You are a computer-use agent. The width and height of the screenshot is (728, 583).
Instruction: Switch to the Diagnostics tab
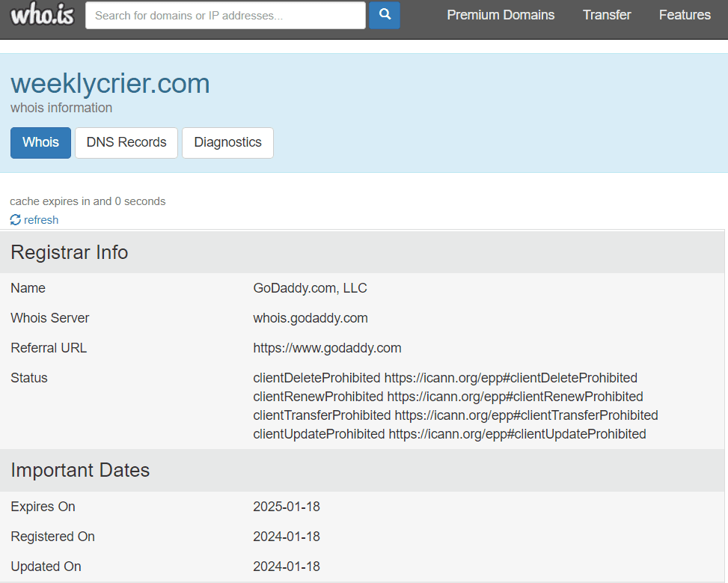pyautogui.click(x=227, y=143)
